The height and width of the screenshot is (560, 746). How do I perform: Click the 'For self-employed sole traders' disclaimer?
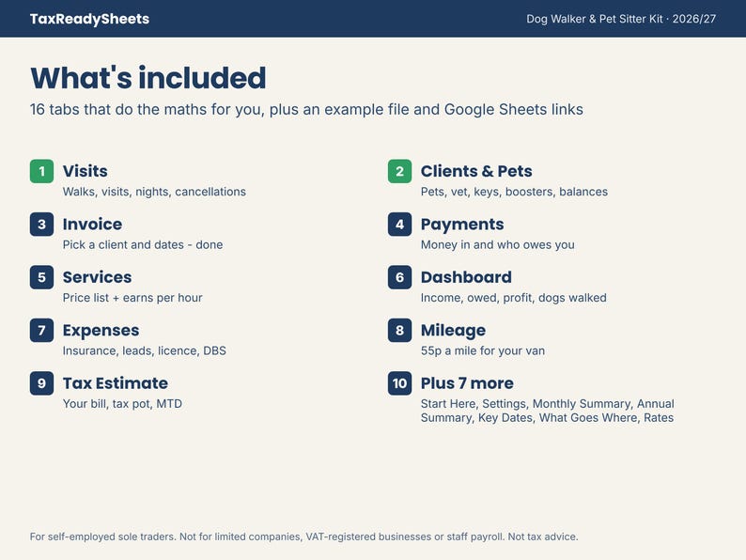304,537
